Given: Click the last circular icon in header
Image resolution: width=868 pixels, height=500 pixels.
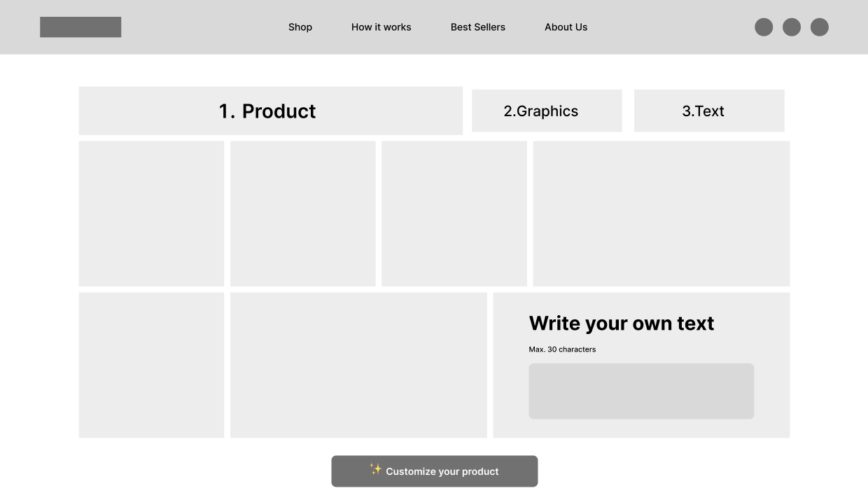Looking at the screenshot, I should click(820, 27).
